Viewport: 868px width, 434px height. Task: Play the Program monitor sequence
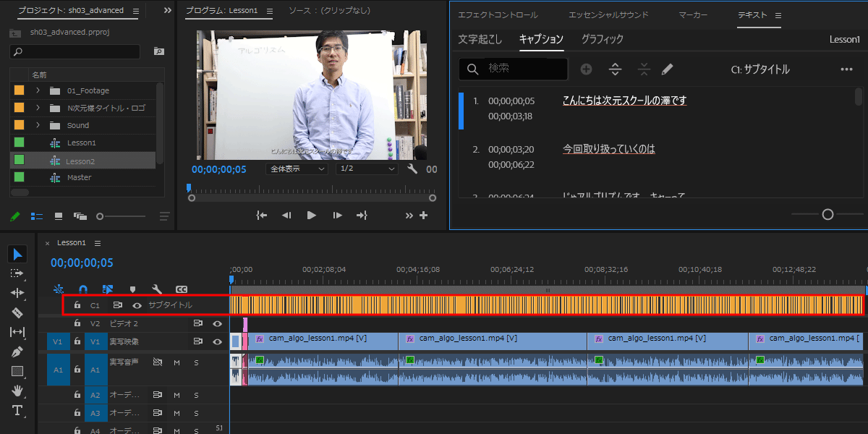tap(312, 215)
